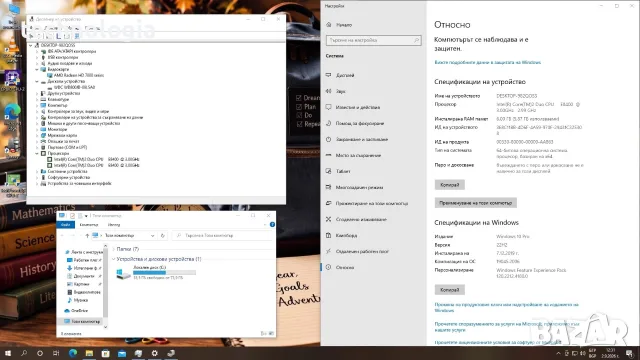
Task: Click the first copy button under device specifications
Action: [449, 185]
